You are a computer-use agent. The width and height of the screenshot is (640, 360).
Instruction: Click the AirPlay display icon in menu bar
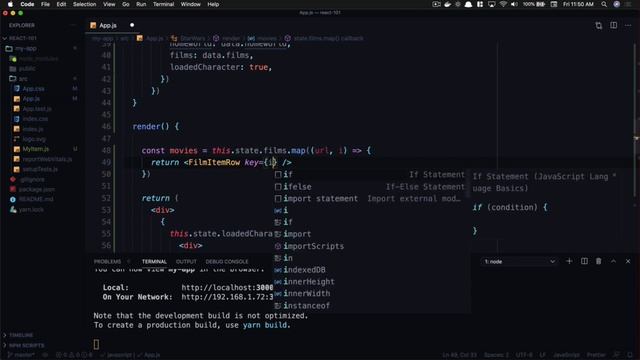[491, 4]
